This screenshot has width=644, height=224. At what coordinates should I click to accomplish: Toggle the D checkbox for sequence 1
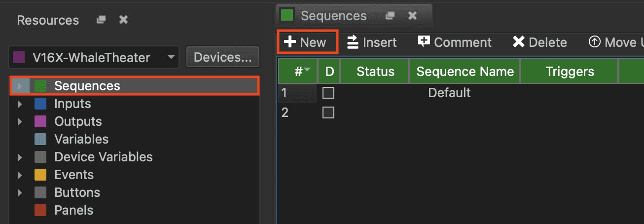[328, 93]
